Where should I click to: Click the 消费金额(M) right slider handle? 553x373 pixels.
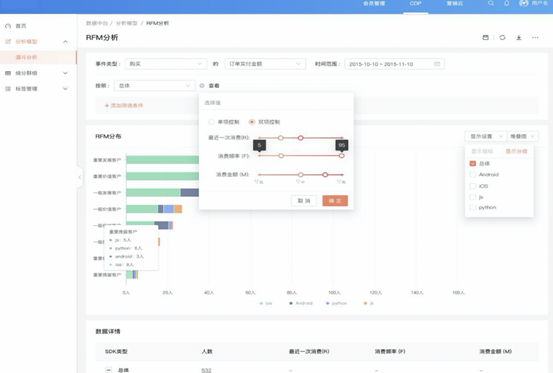(325, 175)
